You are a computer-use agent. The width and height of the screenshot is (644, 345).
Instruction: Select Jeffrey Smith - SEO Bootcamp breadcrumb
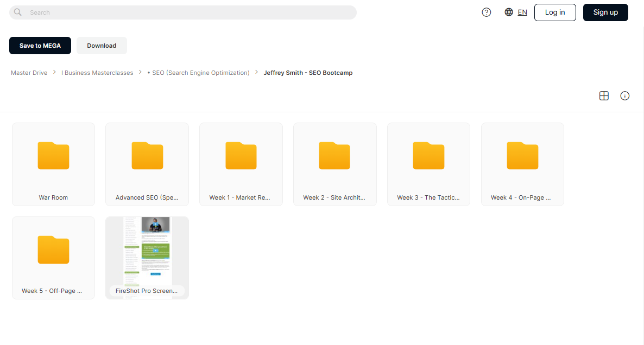click(x=308, y=73)
